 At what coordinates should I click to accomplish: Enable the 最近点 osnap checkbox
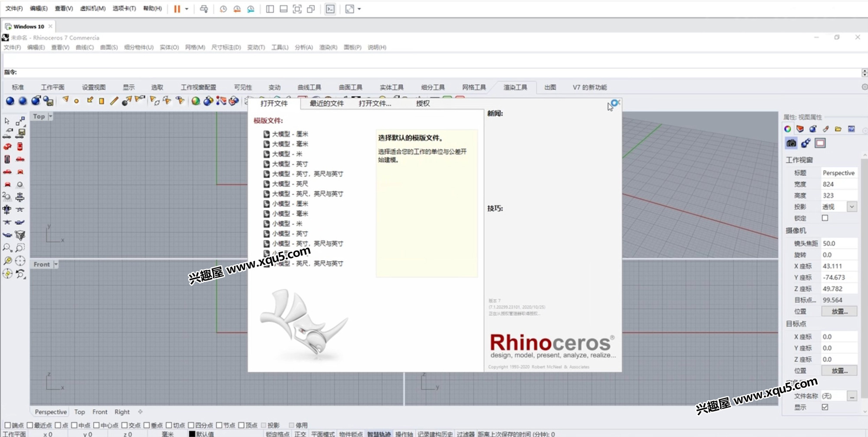(x=30, y=425)
